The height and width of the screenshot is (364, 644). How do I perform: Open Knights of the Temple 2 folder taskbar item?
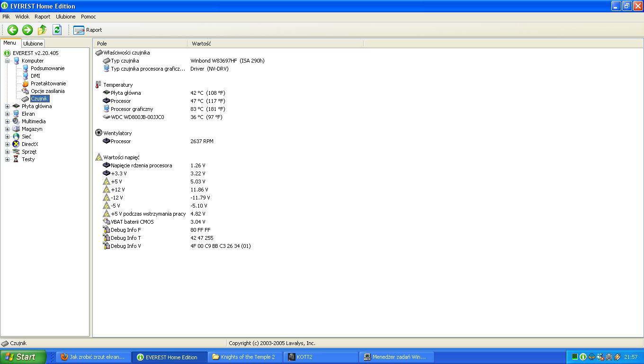[245, 357]
